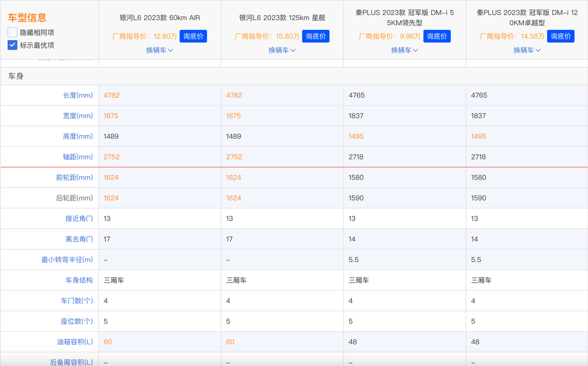
Task: Click the 离去角(°) parameter link
Action: click(x=79, y=239)
